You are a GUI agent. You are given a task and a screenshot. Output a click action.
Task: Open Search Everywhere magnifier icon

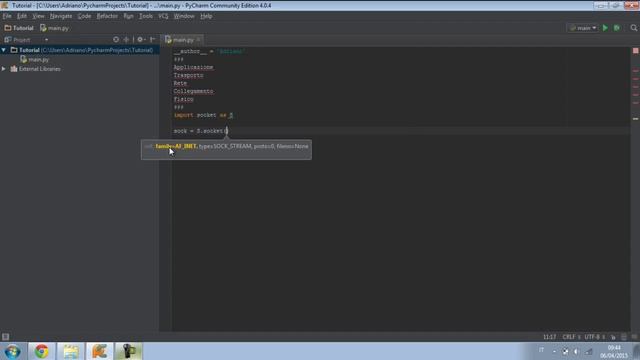(x=633, y=28)
